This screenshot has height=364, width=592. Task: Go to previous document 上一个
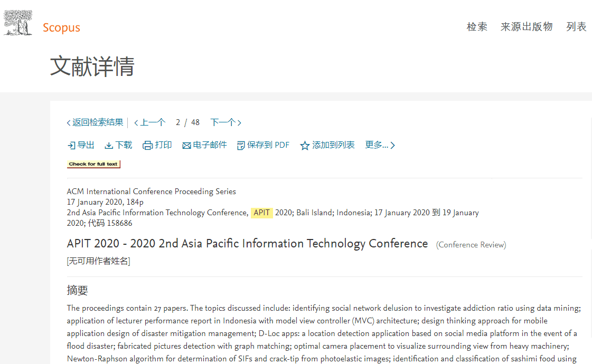pos(150,122)
